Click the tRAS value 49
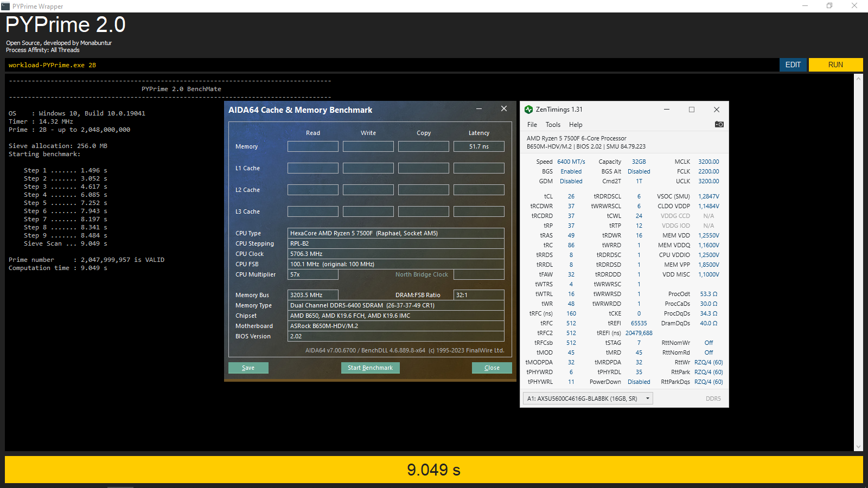 click(x=571, y=235)
